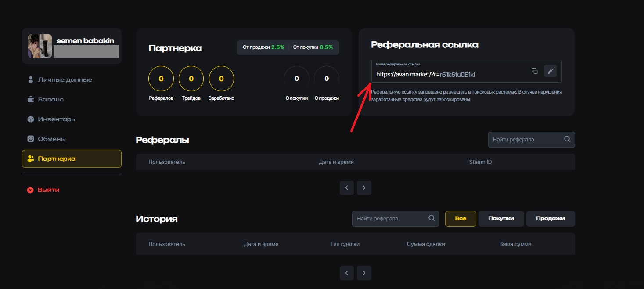Viewport: 644px width, 289px height.
Task: Go to Обмены page
Action: pyautogui.click(x=51, y=139)
